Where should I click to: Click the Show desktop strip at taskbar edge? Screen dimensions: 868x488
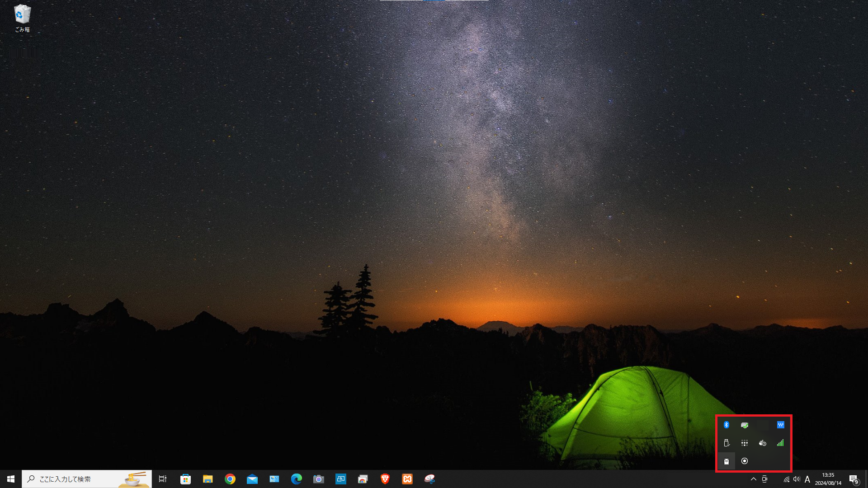866,479
